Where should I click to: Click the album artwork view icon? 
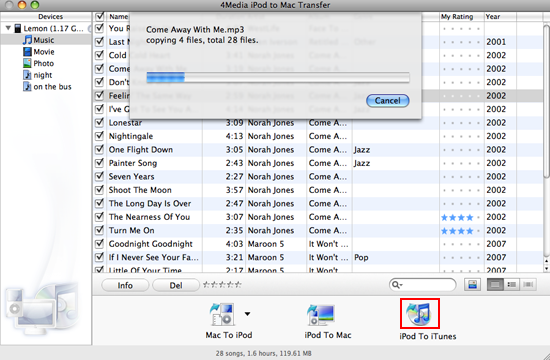pos(472,285)
